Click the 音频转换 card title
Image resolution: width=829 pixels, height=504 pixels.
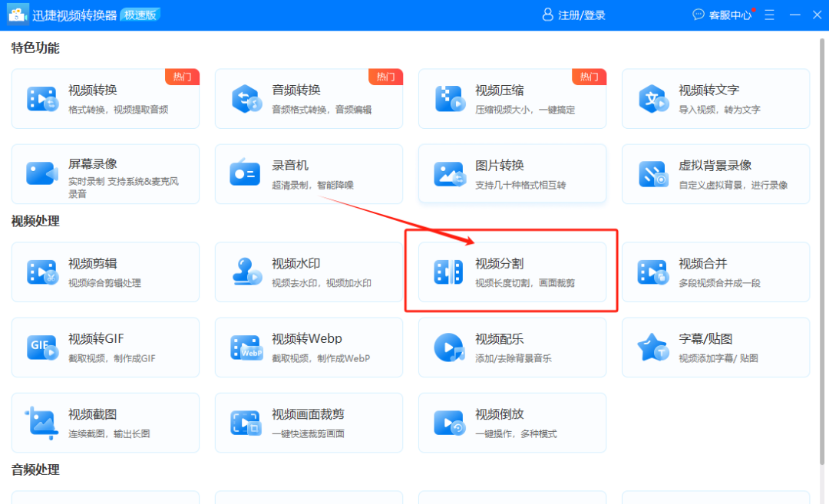296,90
